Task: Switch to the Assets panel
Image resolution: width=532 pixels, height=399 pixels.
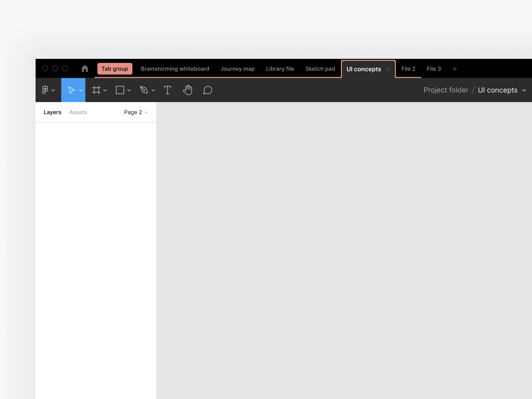Action: click(78, 112)
